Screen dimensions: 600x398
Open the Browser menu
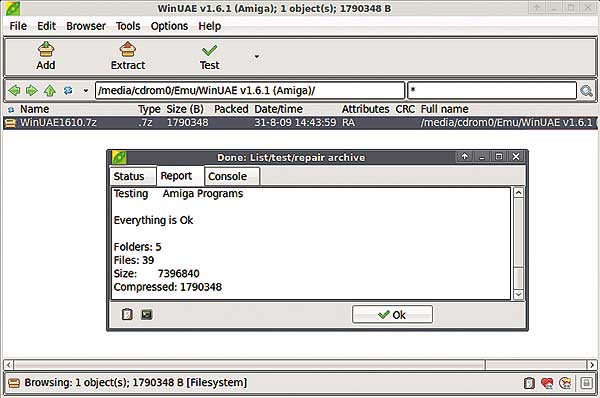(x=86, y=26)
